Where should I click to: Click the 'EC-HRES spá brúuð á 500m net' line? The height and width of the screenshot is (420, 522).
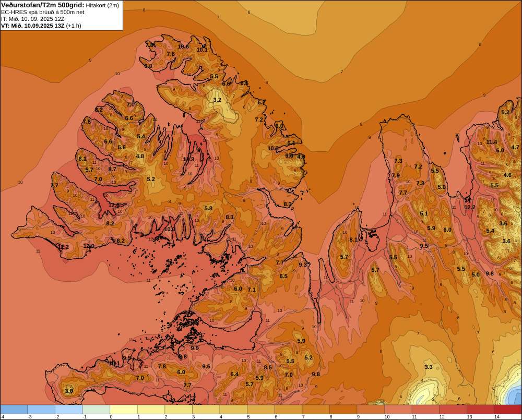[43, 13]
